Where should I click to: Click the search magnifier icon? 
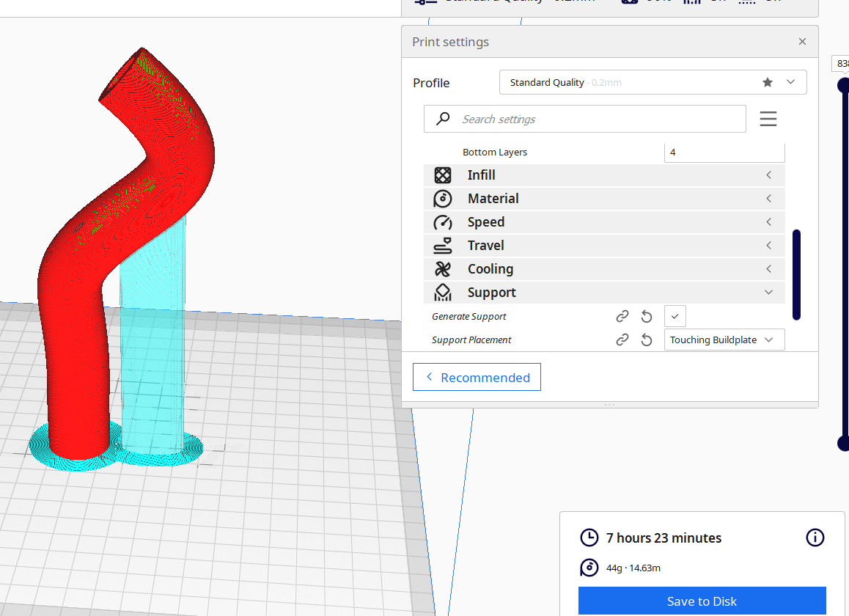click(x=443, y=118)
